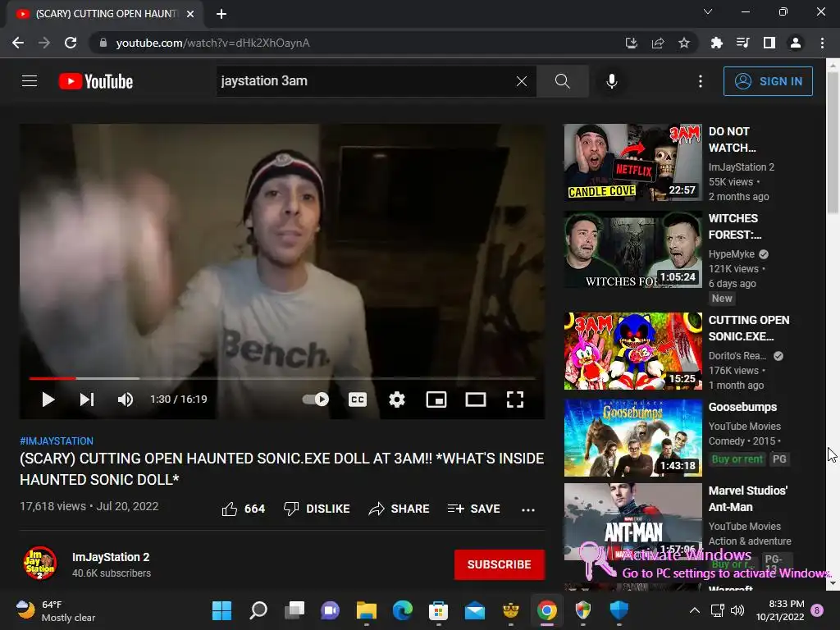Open YouTube settings three-dot menu

(x=701, y=81)
